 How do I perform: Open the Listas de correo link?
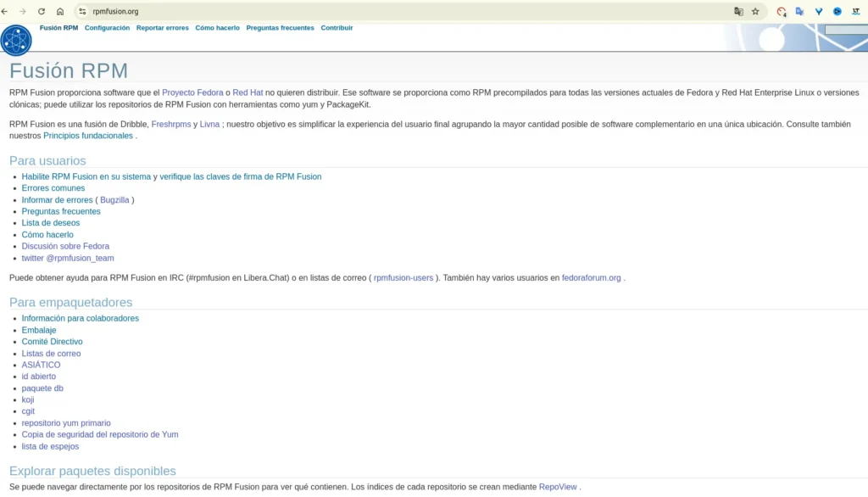(x=51, y=354)
